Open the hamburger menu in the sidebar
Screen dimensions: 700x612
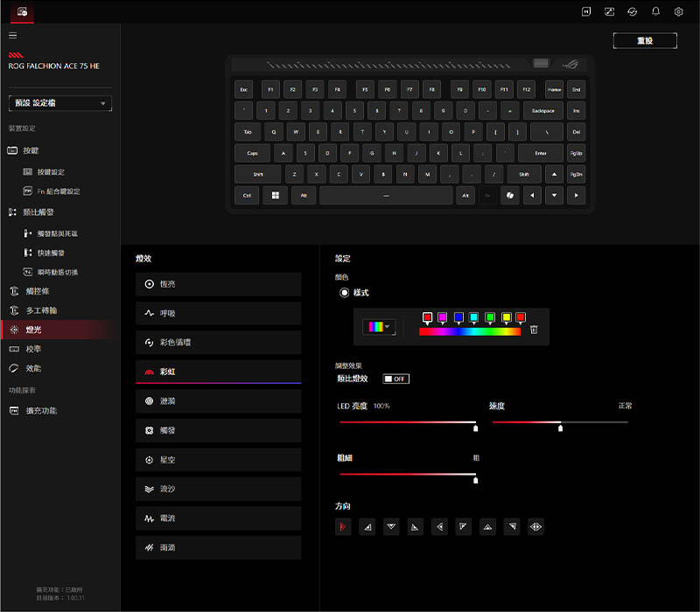tap(12, 35)
